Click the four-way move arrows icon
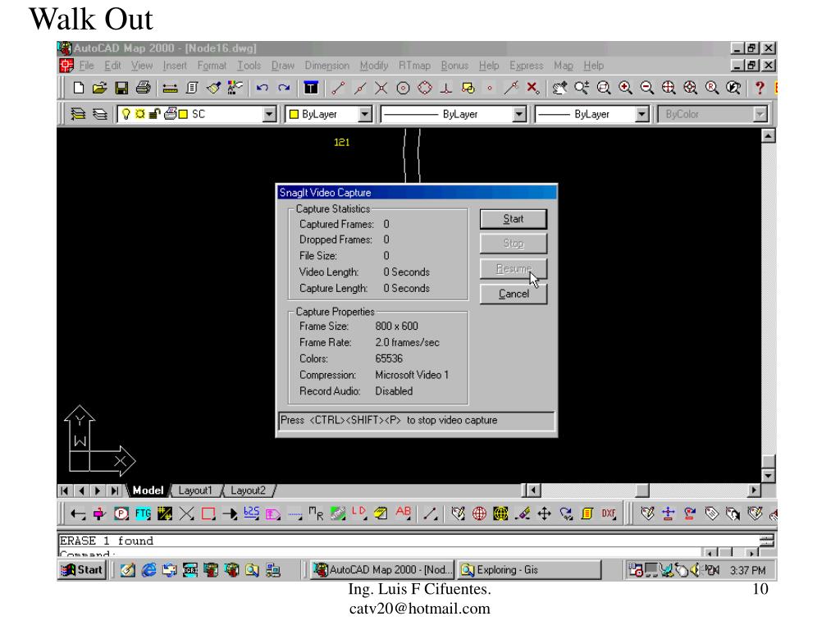The height and width of the screenshot is (630, 840). (x=545, y=514)
